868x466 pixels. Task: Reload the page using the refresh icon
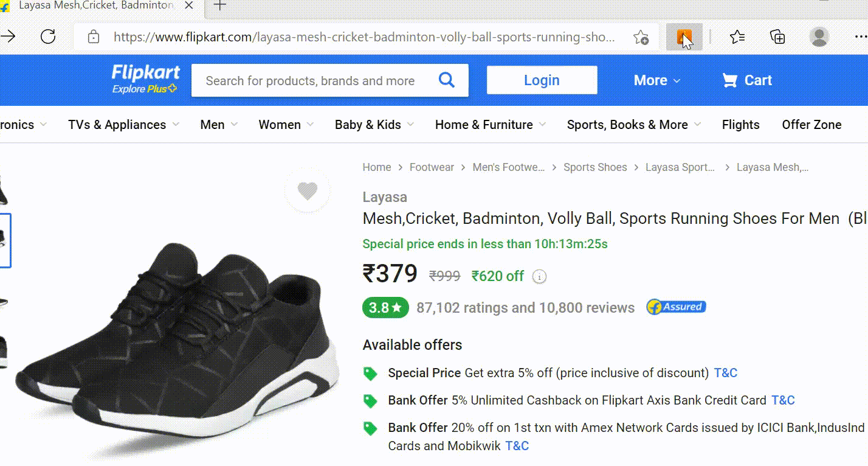48,35
